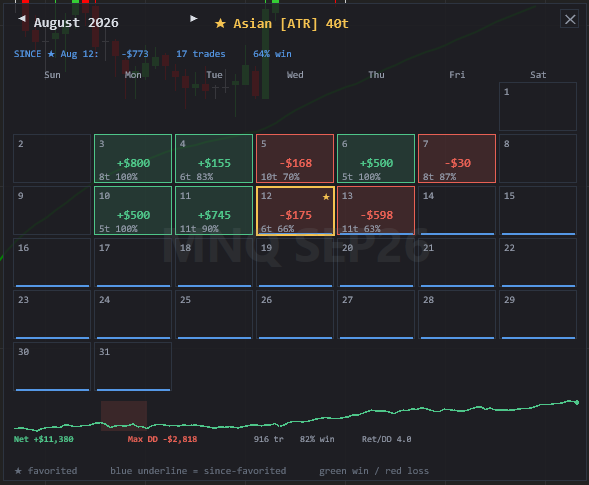Select day 21 calendar cell
This screenshot has width=589, height=485.
pos(457,263)
